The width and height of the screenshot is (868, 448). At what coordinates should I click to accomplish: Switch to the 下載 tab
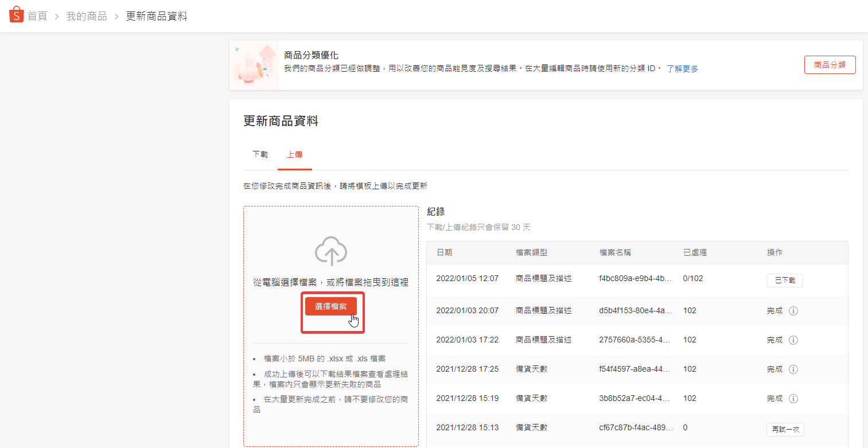[260, 155]
